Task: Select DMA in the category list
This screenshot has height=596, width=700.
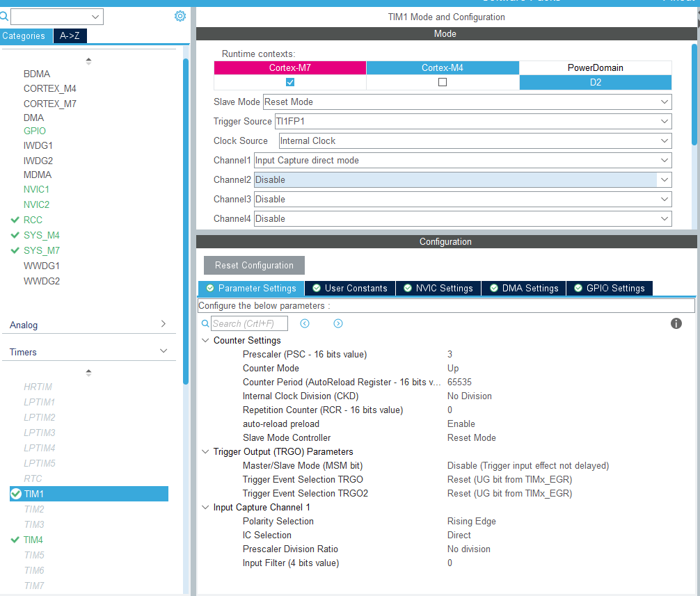Action: [x=33, y=118]
